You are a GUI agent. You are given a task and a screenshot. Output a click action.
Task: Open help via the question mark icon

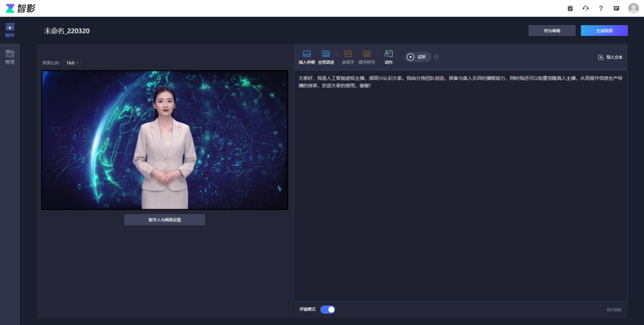(x=600, y=8)
